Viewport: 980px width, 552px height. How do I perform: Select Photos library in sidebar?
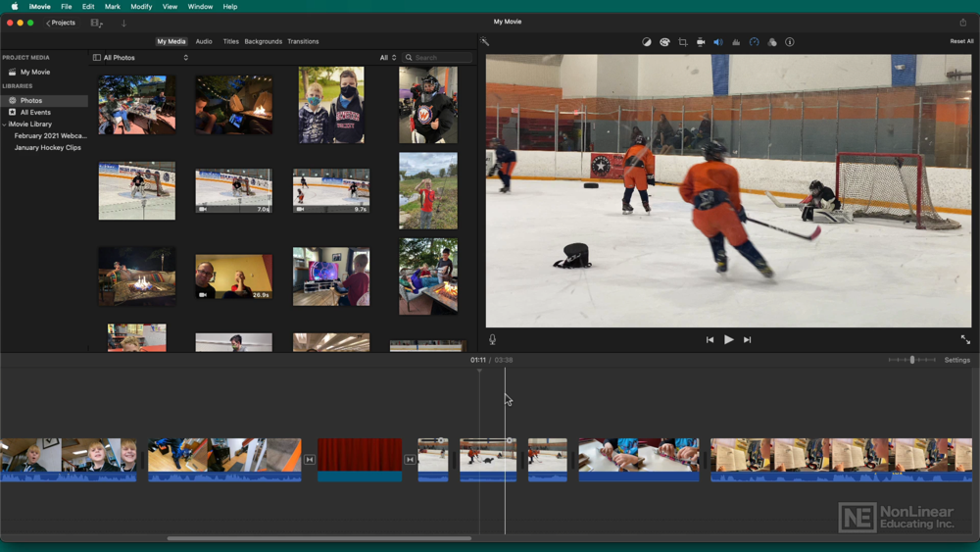point(31,101)
